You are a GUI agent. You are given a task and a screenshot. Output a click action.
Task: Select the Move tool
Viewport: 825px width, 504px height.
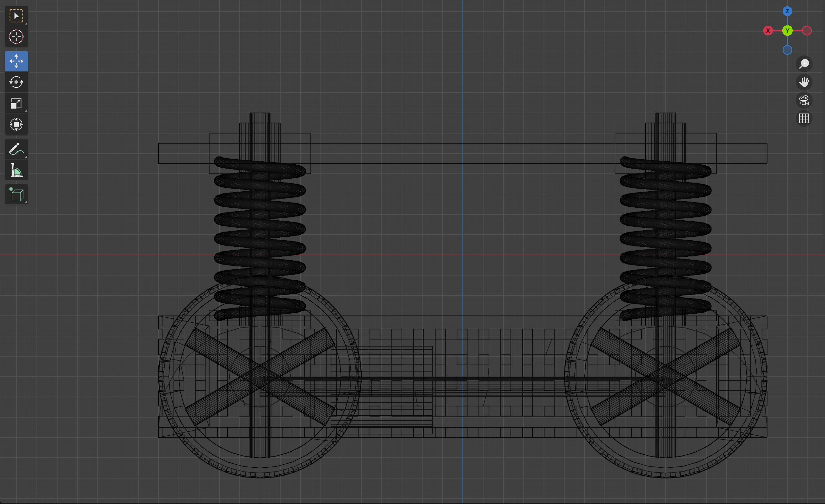tap(16, 61)
